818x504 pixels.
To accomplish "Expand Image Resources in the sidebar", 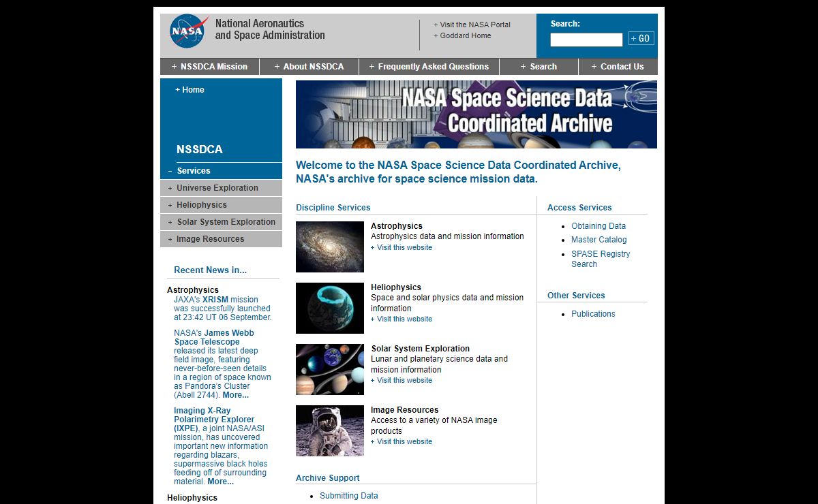I will coord(221,239).
